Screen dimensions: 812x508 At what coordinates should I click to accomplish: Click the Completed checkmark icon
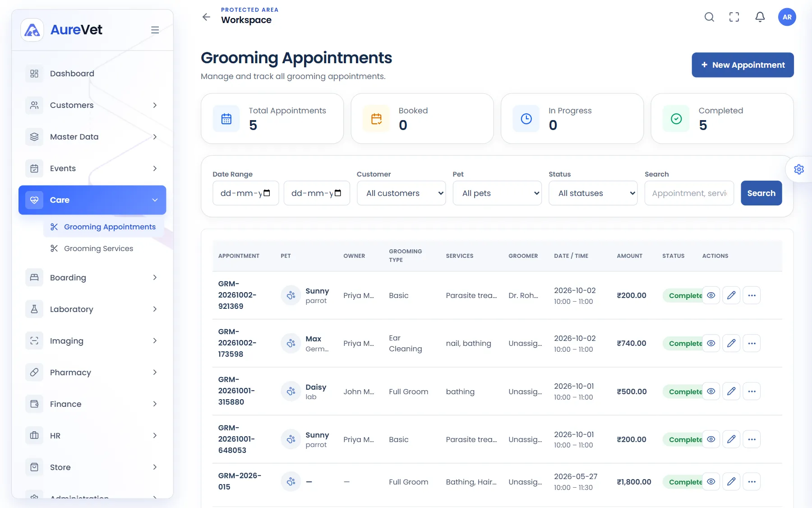676,119
